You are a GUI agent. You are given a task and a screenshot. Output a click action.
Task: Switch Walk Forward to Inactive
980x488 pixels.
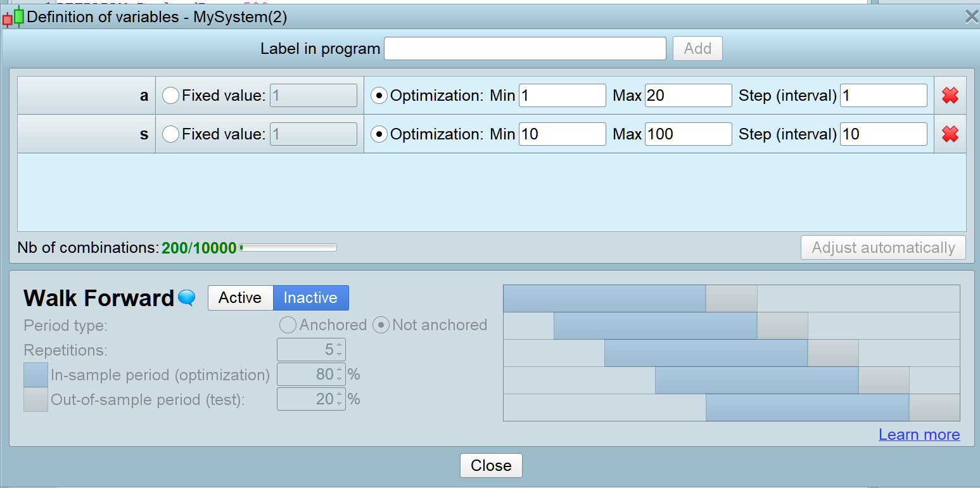[x=310, y=298]
